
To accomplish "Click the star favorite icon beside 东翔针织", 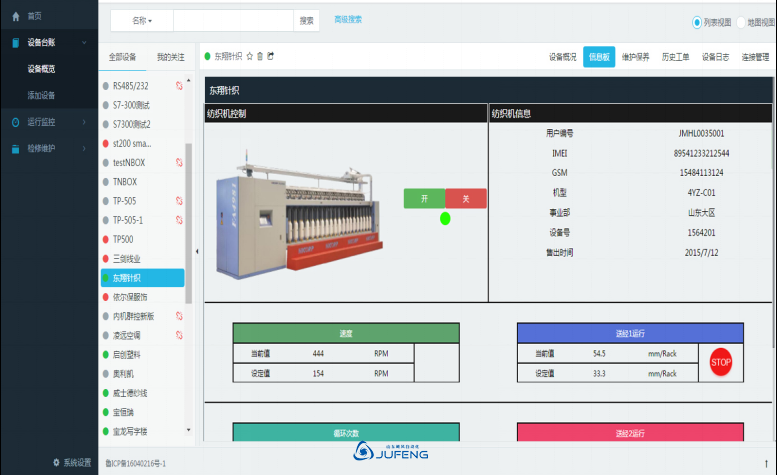I will tap(250, 57).
